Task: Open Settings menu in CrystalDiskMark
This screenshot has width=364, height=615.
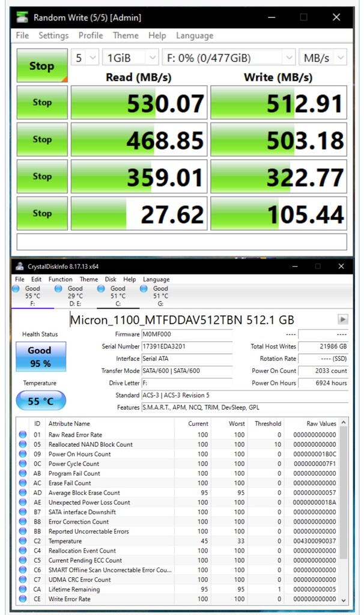Action: [x=53, y=35]
